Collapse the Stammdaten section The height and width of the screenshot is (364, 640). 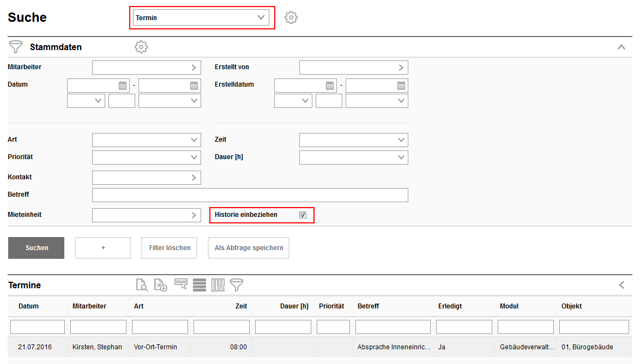621,47
